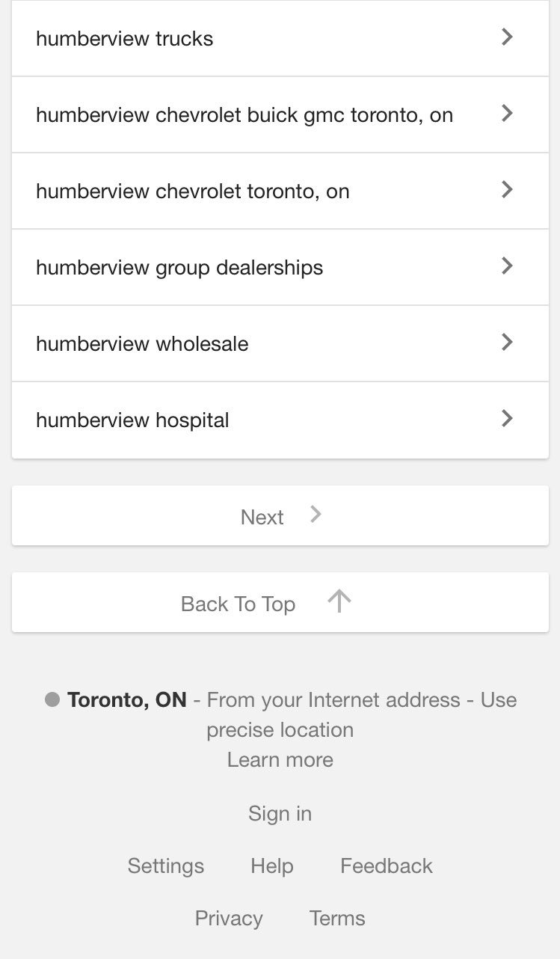Image resolution: width=560 pixels, height=959 pixels.
Task: Click arrow next to humberview chevrolet buick gmc
Action: tap(507, 114)
